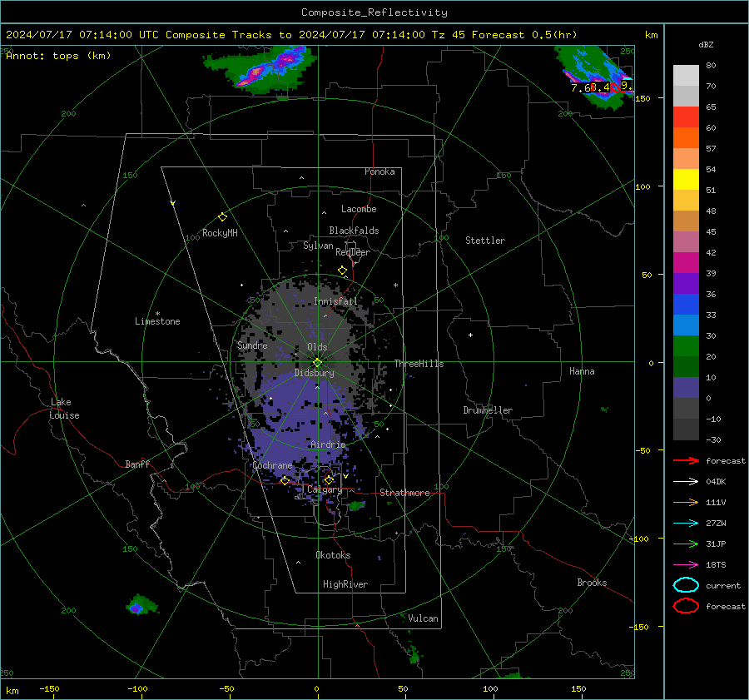This screenshot has width=749, height=700.
Task: Click the green echo southeast of Calgary
Action: point(355,505)
